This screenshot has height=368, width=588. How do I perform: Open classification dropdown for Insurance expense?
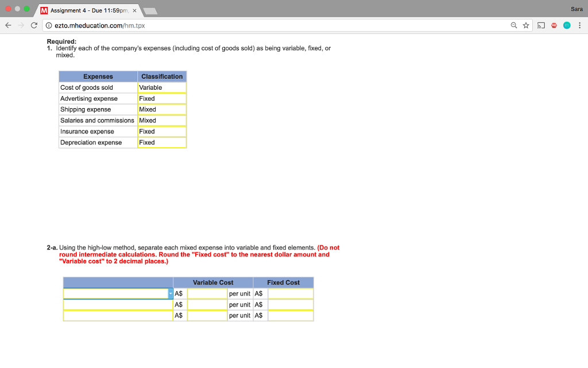(x=161, y=132)
